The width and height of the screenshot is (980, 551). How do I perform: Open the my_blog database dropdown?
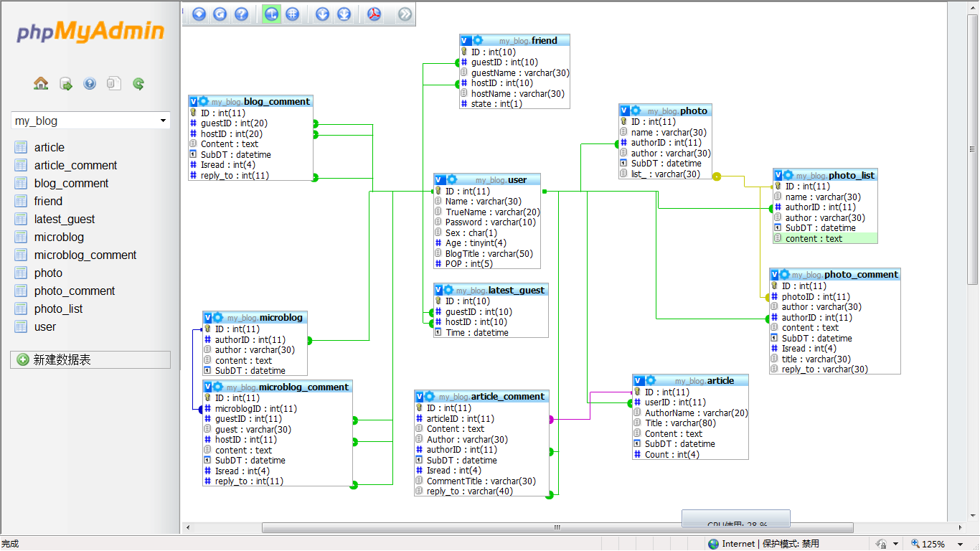(90, 121)
